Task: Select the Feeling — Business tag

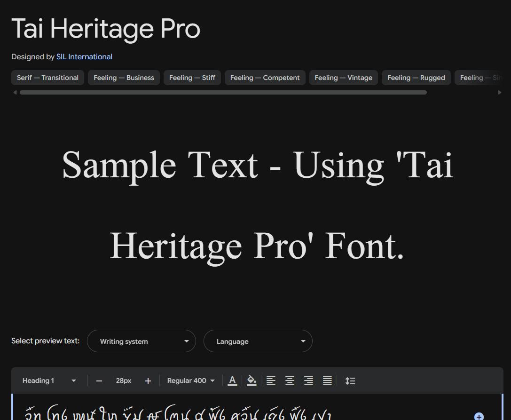Action: tap(124, 78)
